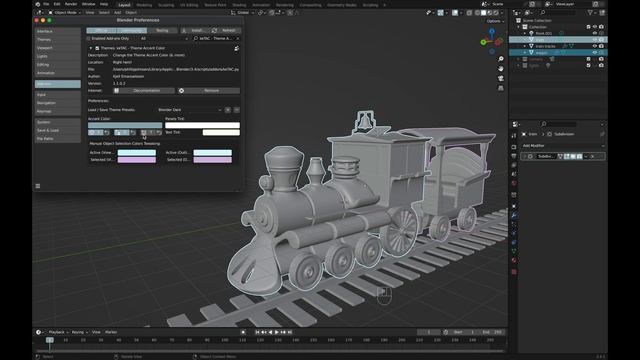The height and width of the screenshot is (360, 640).
Task: Open the Blender Dark theme preset dropdown
Action: coord(190,110)
